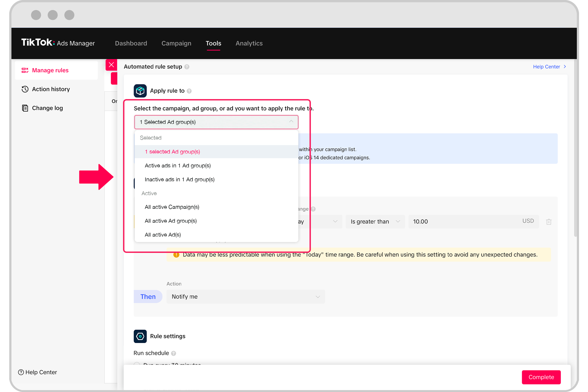Select All active Campaign(s) option

[172, 207]
